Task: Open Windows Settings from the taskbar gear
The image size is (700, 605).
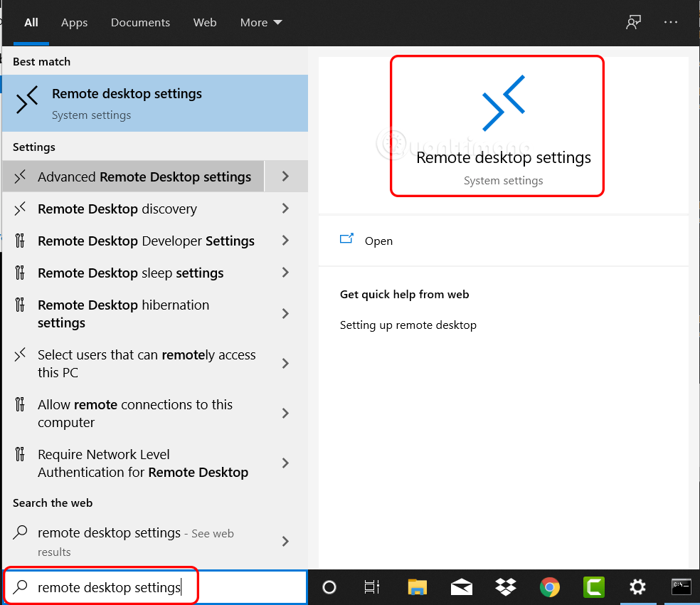Action: click(638, 587)
